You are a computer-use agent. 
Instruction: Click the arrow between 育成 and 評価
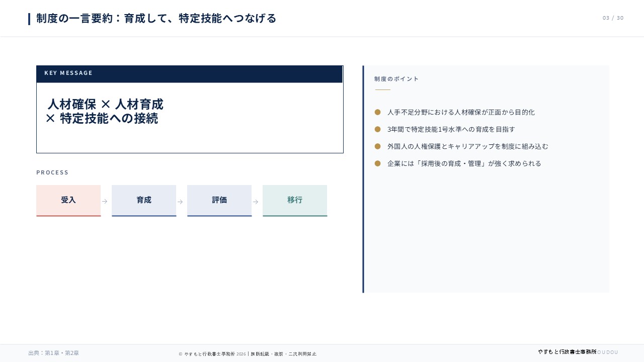180,202
